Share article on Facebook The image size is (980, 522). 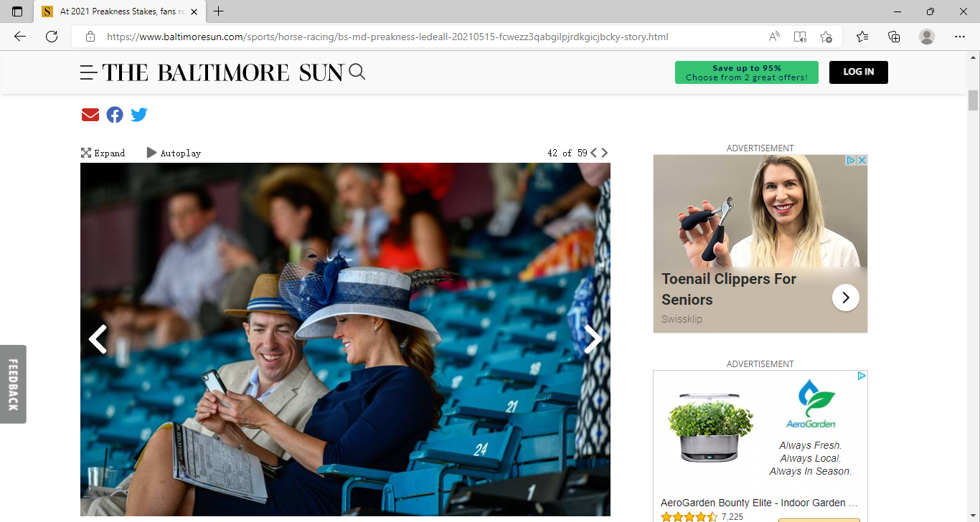click(x=115, y=115)
